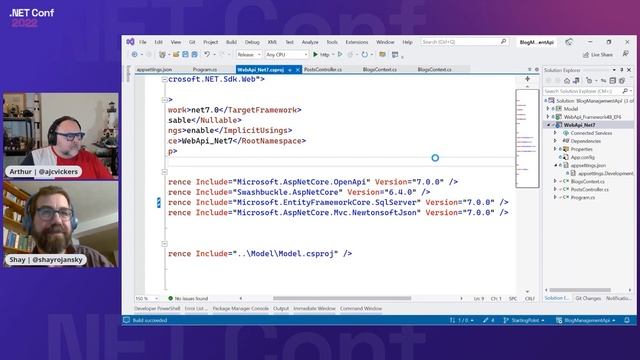
Task: Click the Restart refresh icon in toolbar
Action: click(x=364, y=54)
